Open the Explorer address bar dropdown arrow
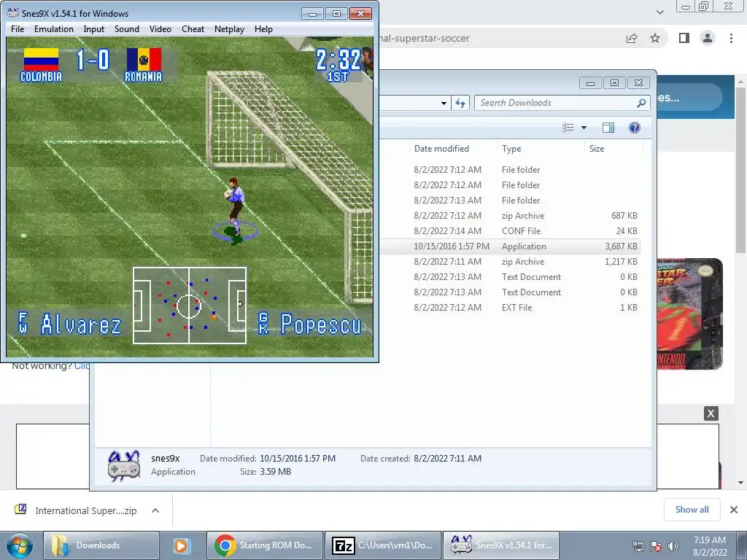Viewport: 747px width, 560px height. (444, 103)
